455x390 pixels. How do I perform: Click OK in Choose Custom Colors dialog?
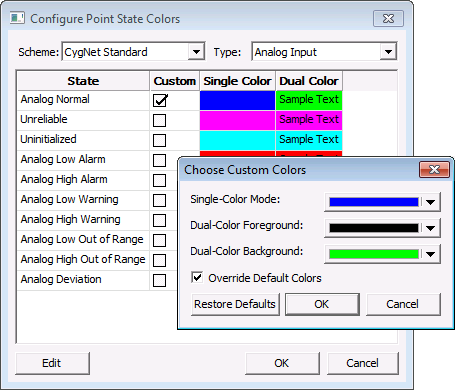click(322, 304)
